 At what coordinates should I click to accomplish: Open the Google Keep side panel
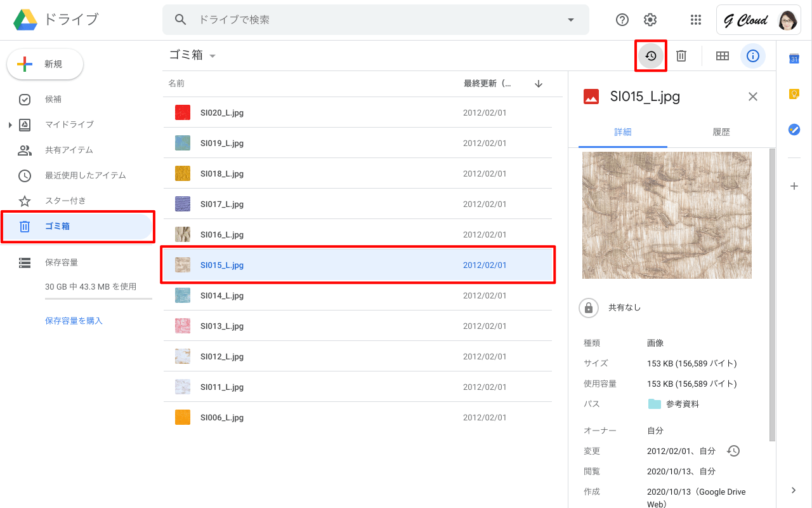794,94
